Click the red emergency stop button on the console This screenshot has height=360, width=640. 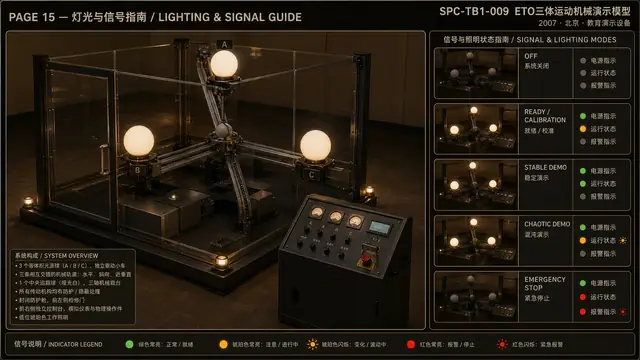point(367,258)
